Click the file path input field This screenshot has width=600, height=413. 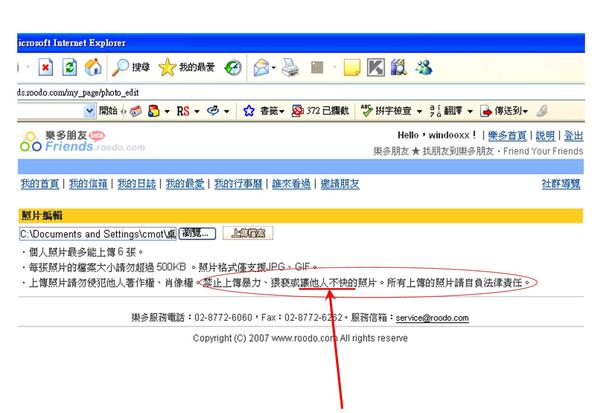click(x=98, y=234)
